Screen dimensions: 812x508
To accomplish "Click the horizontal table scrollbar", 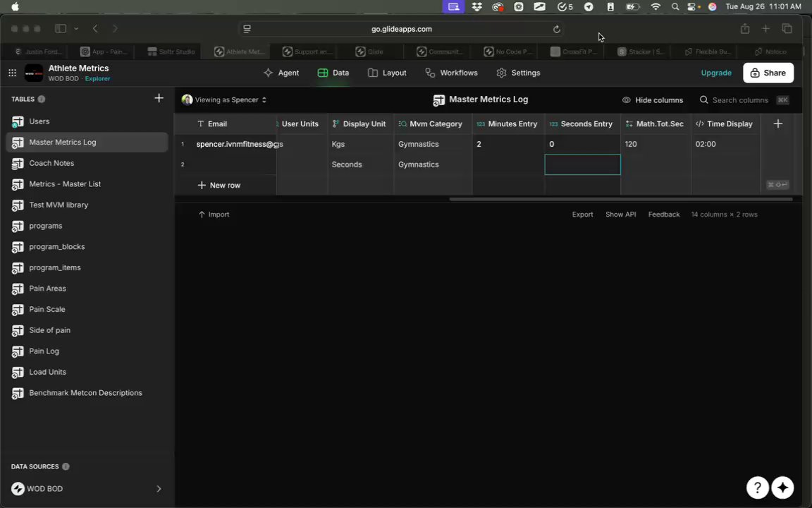I will (621, 199).
